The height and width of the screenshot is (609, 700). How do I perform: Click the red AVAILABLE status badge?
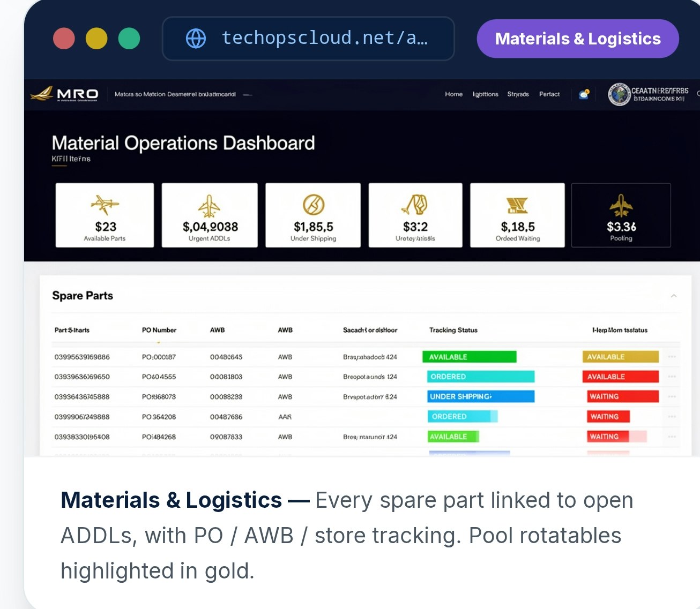(x=621, y=377)
